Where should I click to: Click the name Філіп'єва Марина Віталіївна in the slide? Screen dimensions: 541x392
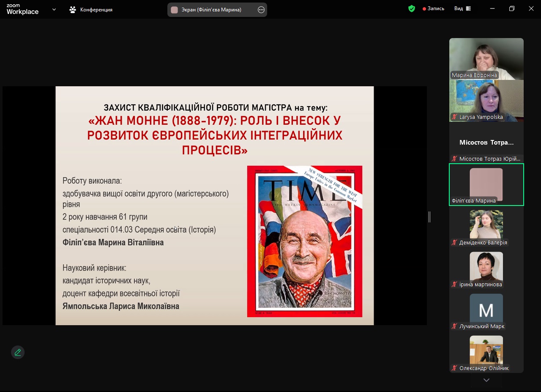click(113, 243)
